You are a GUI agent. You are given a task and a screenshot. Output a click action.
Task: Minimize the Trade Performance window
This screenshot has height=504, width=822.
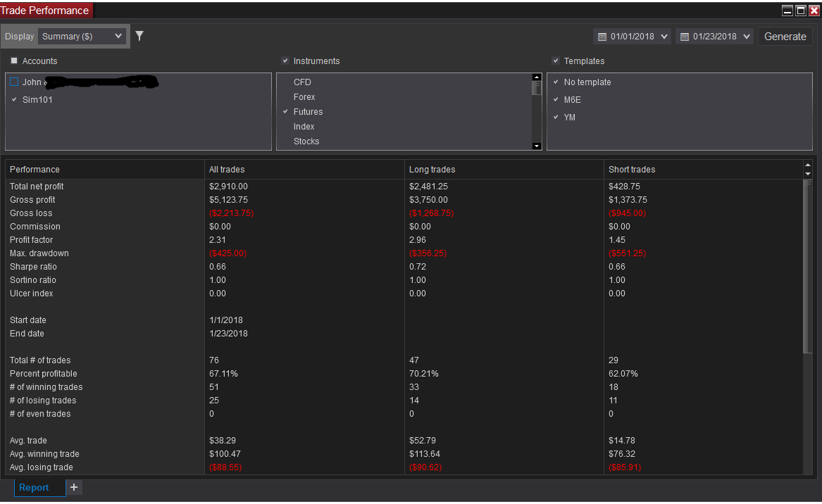pyautogui.click(x=787, y=10)
